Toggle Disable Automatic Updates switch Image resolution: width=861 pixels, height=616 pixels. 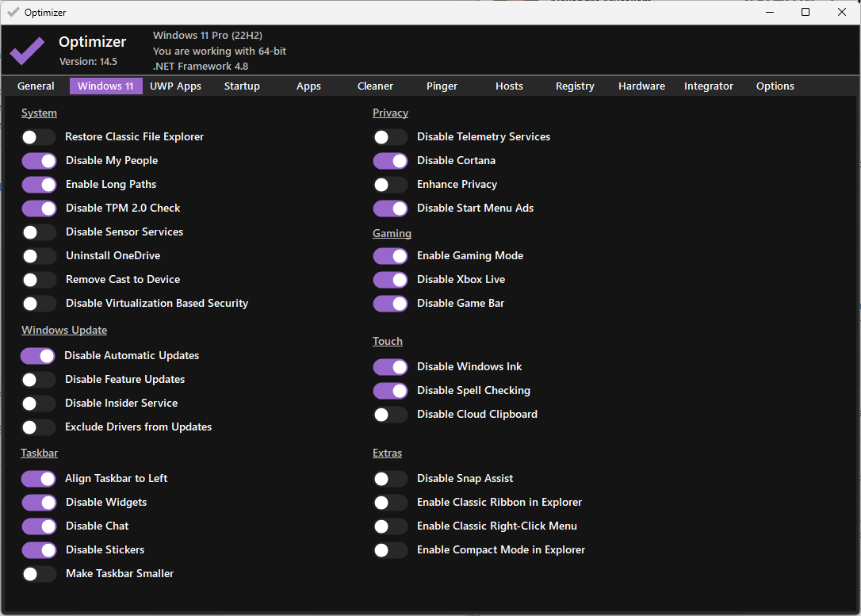pyautogui.click(x=38, y=356)
